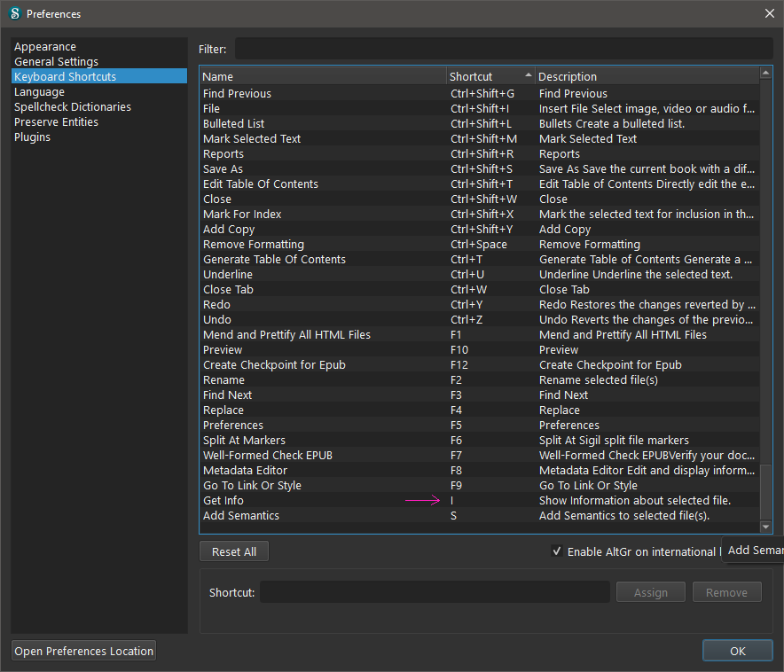Select the Metadata Editor row

pos(480,470)
